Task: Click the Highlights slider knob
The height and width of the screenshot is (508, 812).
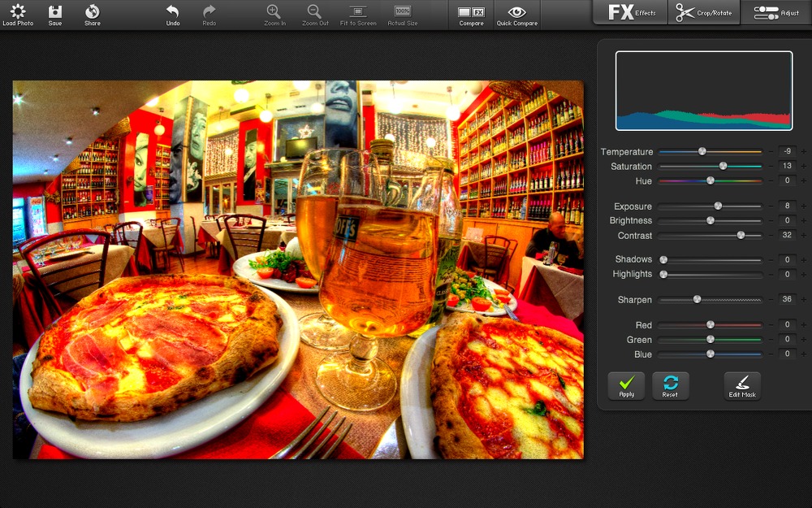Action: click(663, 274)
